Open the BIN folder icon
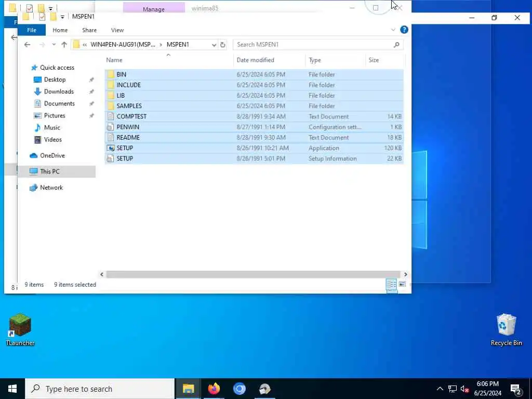Viewport: 532px width, 399px height. pyautogui.click(x=111, y=74)
